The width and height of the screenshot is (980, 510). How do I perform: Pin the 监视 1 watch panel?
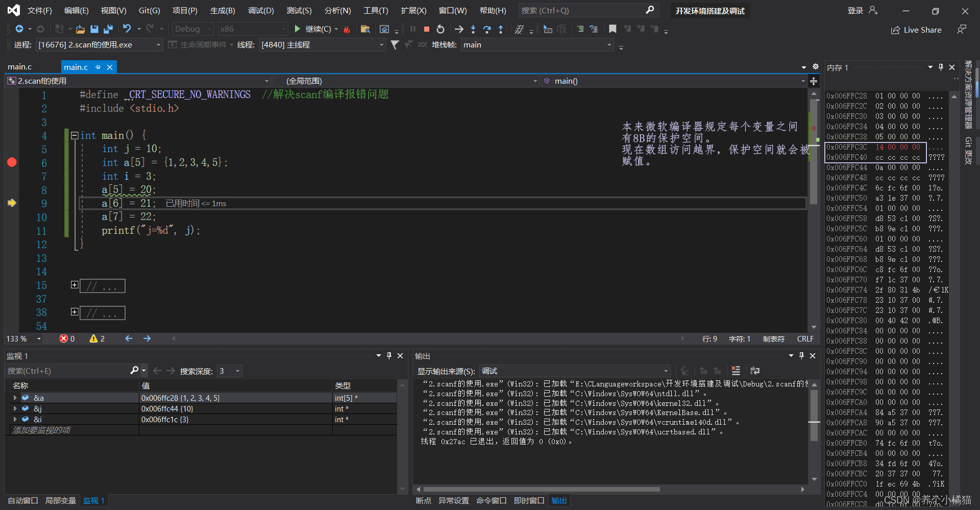click(389, 355)
